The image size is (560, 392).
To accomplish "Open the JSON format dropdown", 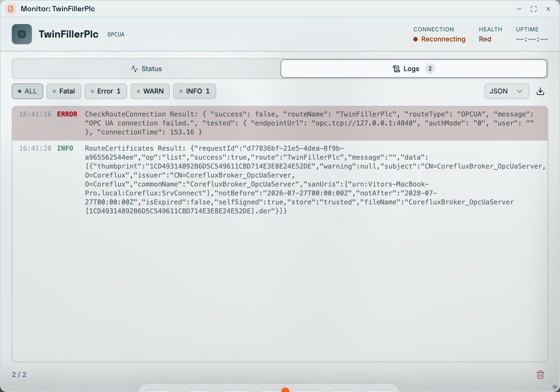I will (507, 91).
